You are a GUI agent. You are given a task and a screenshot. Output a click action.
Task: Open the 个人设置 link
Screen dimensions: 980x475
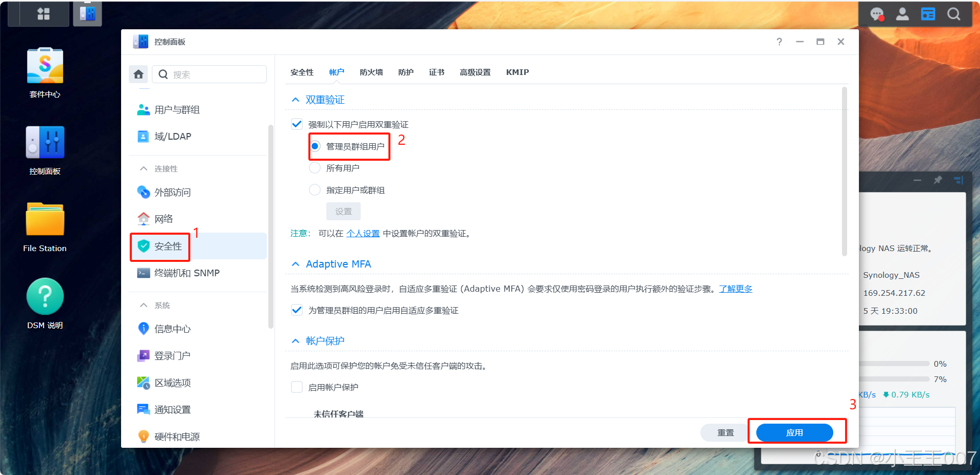[x=363, y=234]
